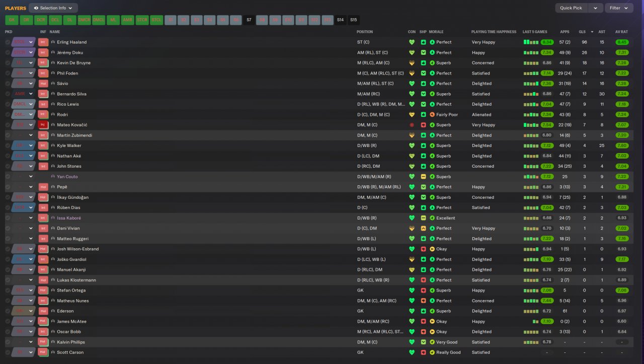This screenshot has width=644, height=364.
Task: Open the DMCL position dropdown for Rico Lewis
Action: coord(24,104)
